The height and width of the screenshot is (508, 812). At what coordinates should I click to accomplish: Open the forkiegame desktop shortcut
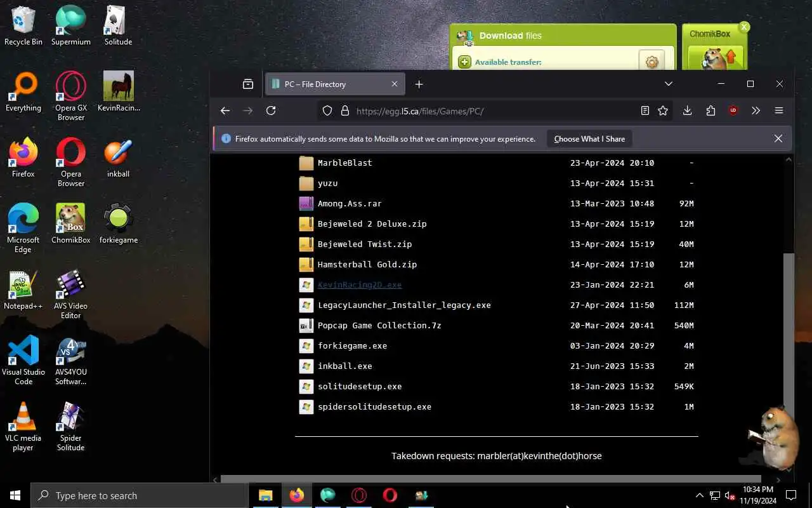119,224
